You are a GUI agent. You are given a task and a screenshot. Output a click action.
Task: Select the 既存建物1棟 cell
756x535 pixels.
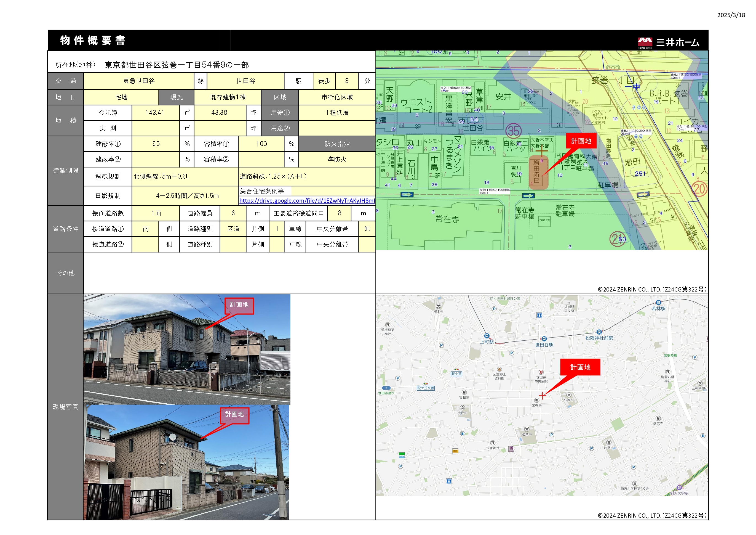(228, 97)
